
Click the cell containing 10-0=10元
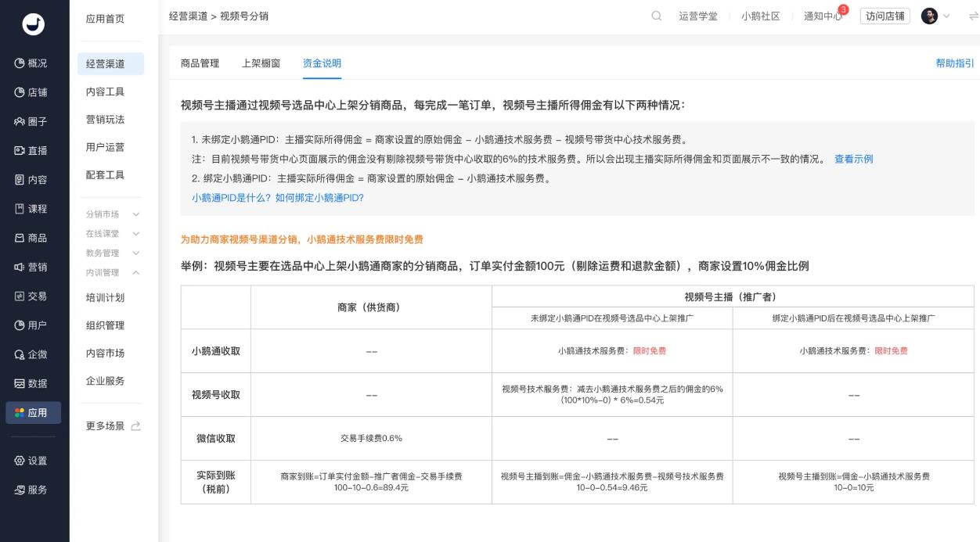(x=854, y=482)
